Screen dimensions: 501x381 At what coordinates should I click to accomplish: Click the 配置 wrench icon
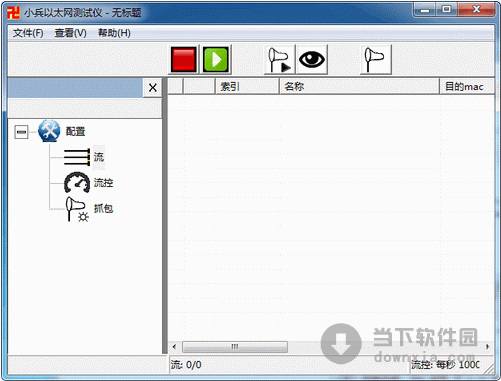49,131
